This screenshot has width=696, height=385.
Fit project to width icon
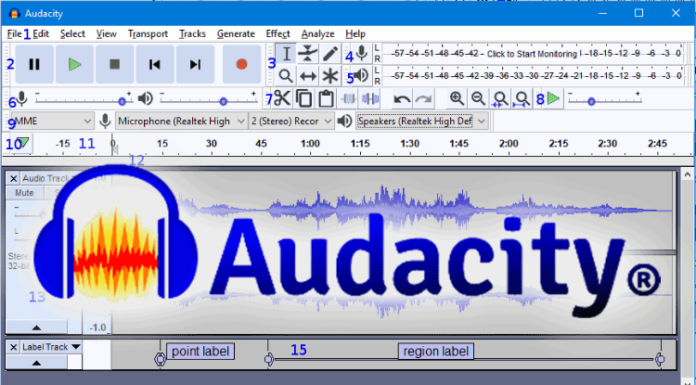pos(522,99)
